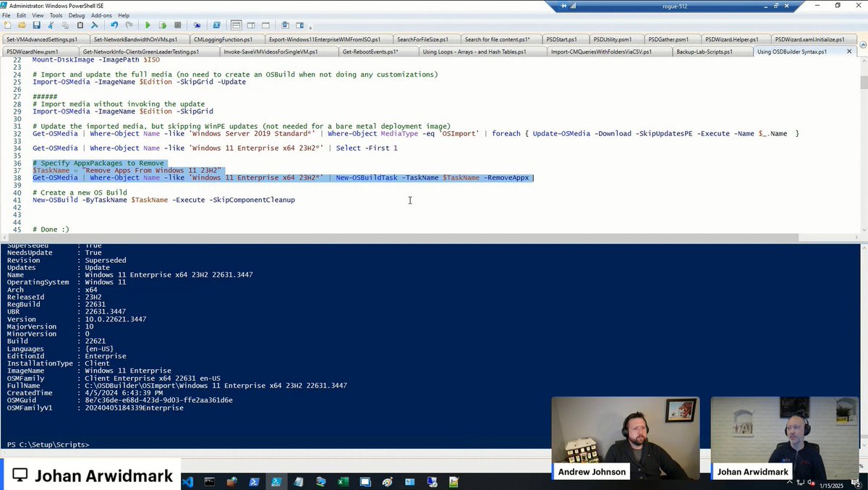The image size is (868, 490).
Task: Open the Add-ons menu
Action: [101, 14]
